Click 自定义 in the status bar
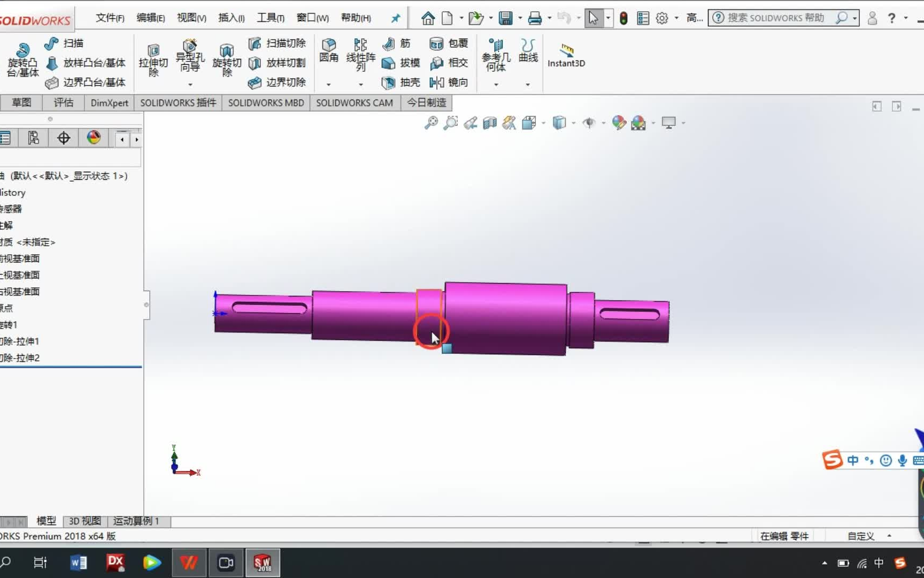 click(x=860, y=536)
